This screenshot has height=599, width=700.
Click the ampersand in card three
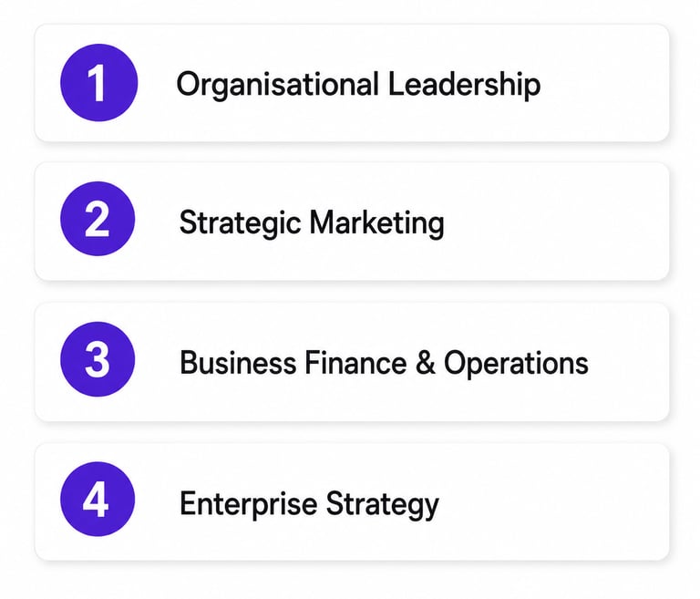(x=425, y=363)
